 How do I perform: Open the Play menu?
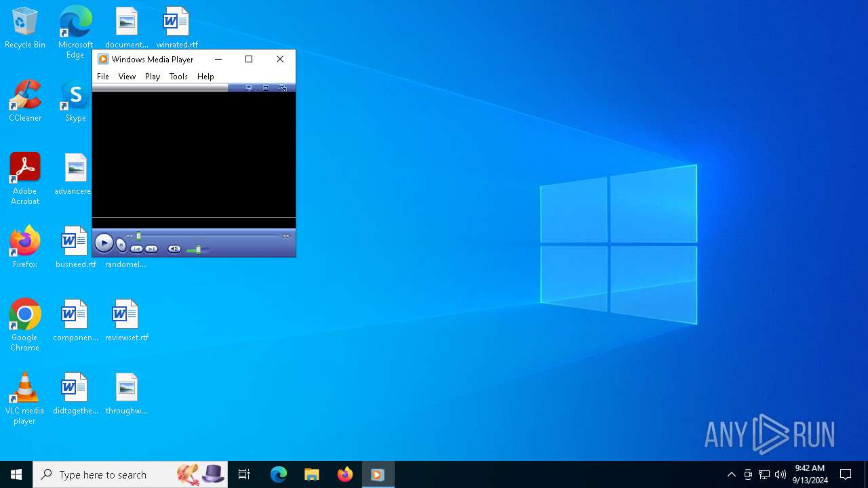[x=153, y=77]
